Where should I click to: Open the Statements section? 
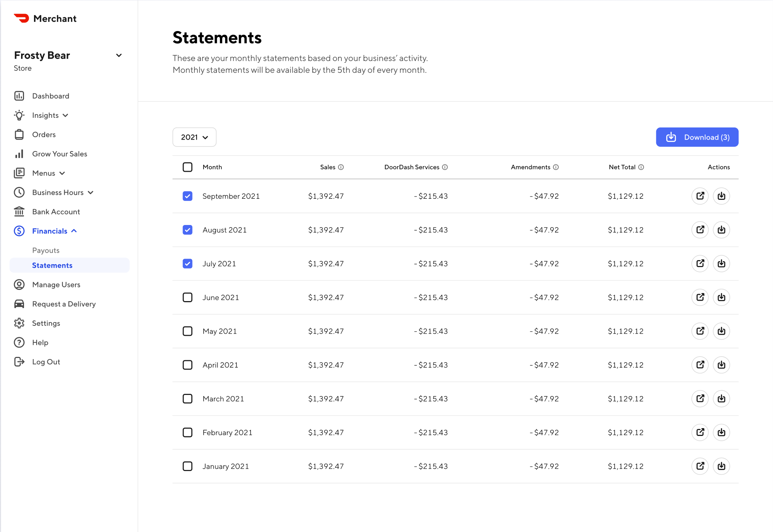point(52,265)
